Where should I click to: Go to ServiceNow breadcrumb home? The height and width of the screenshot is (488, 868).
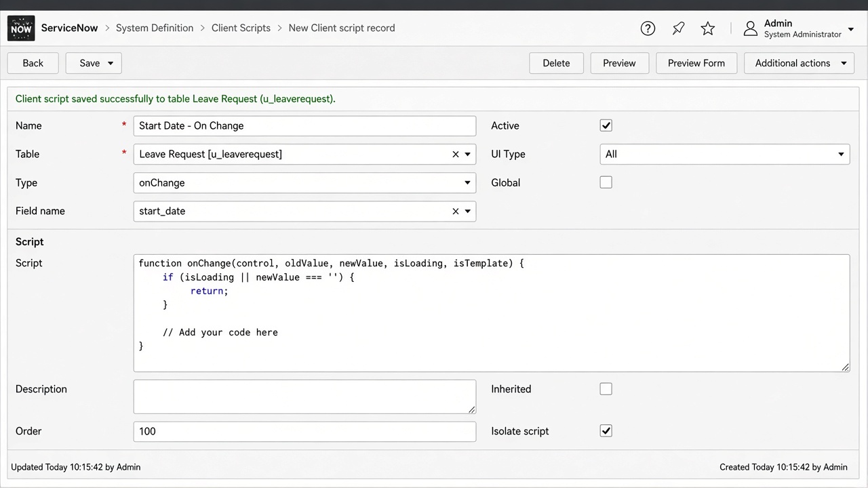pos(70,28)
